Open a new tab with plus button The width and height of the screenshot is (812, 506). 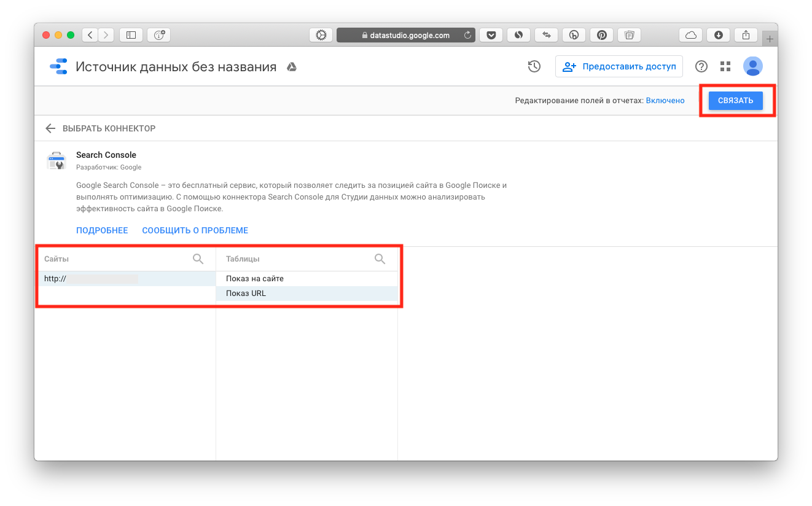770,39
